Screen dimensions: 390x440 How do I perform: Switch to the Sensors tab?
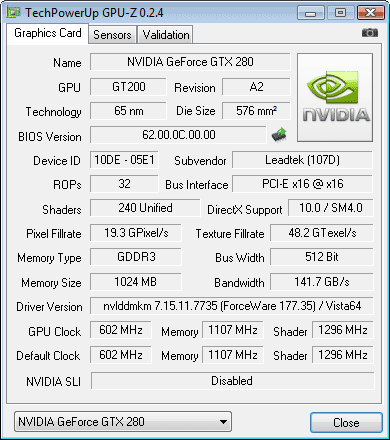[x=112, y=35]
